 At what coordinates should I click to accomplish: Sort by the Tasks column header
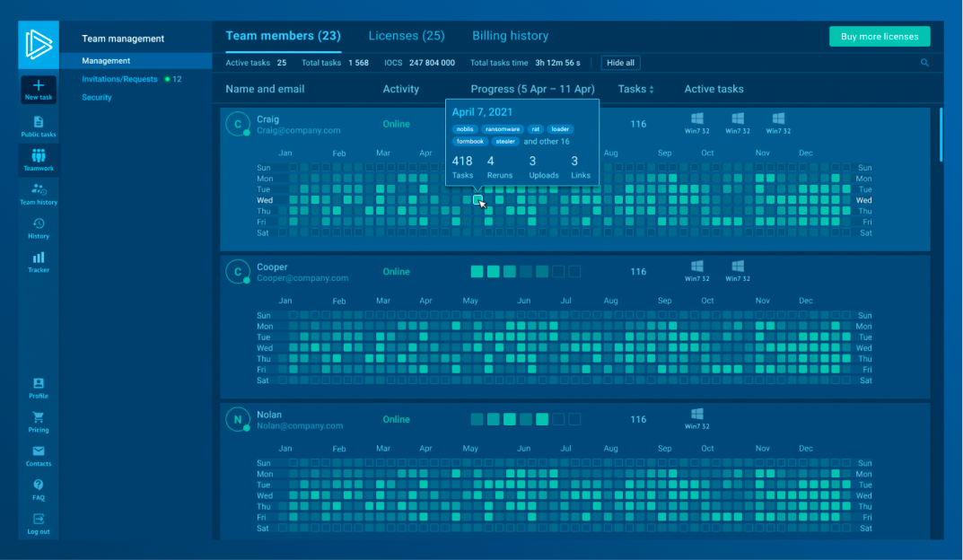tap(635, 89)
